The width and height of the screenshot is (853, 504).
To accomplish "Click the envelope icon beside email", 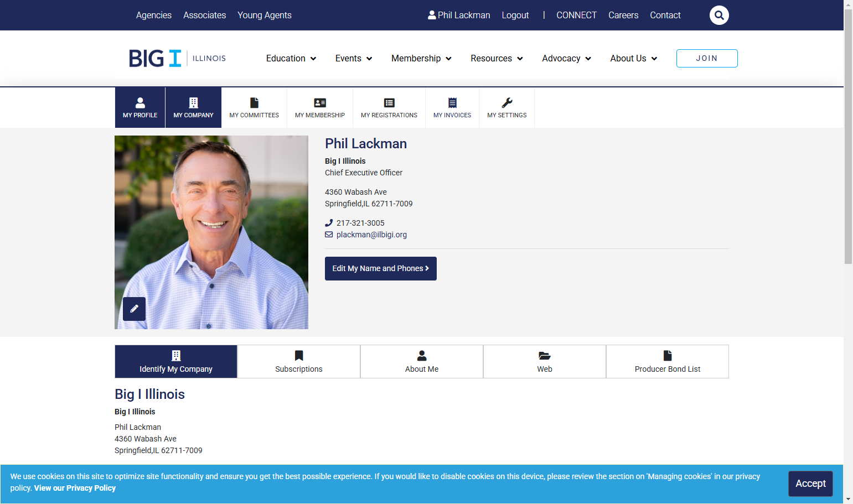I will 329,235.
